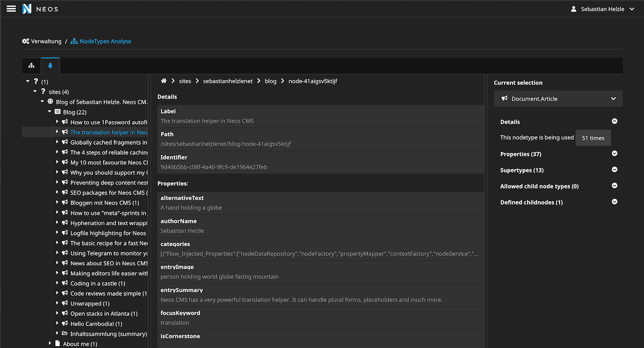Click the entryImage value 'person holding world globe'
The image size is (644, 348).
click(219, 277)
